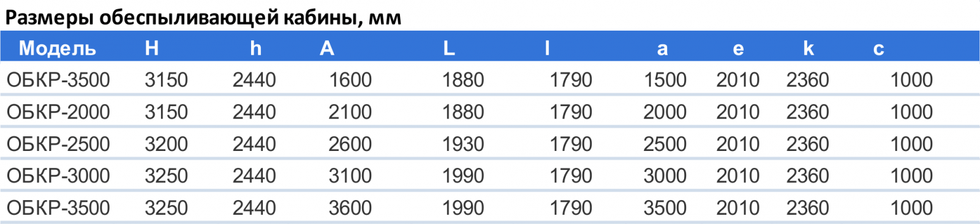Select value 3200 in ОБКР-2500 row
The image size is (980, 224).
point(166,144)
